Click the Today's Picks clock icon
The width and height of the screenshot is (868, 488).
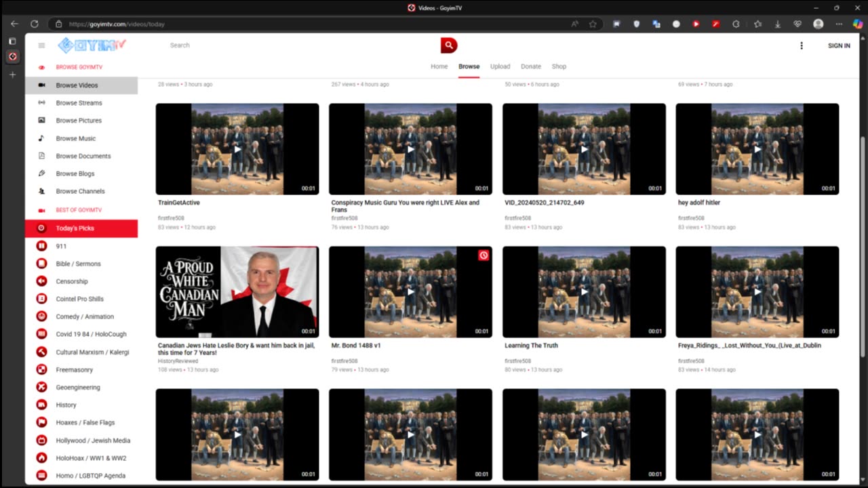41,228
